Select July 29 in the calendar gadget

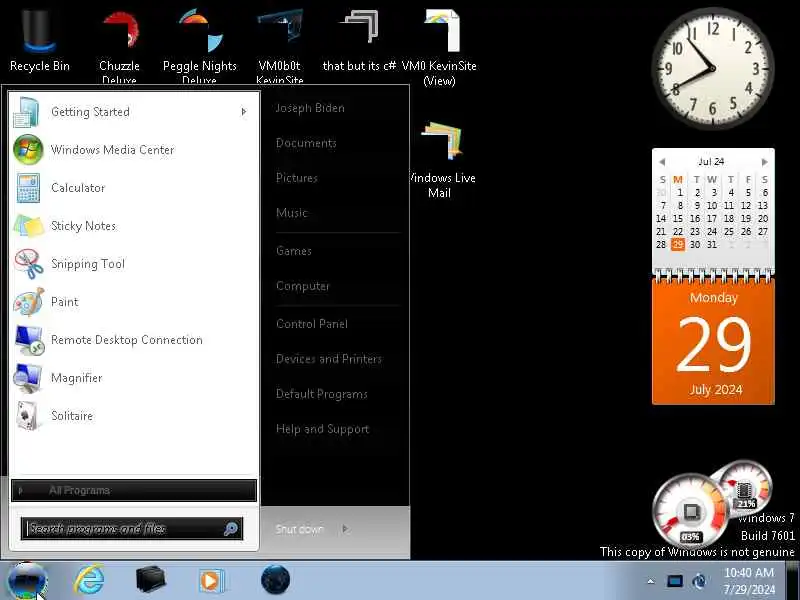pyautogui.click(x=678, y=244)
